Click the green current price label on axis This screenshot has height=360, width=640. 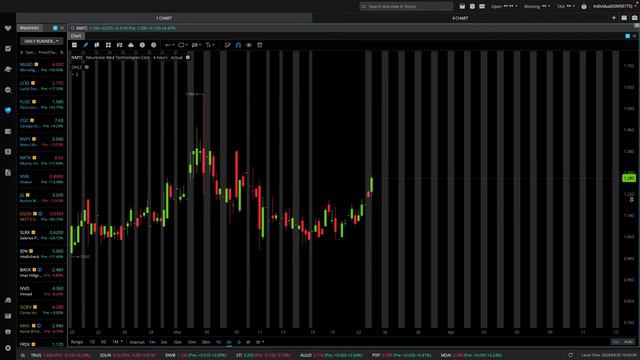tap(629, 178)
